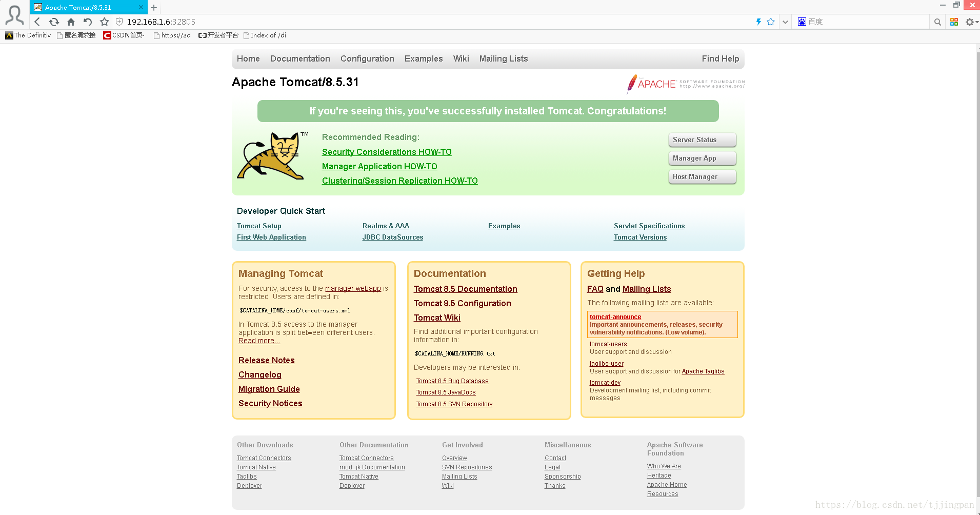Open Manager Application HOW-TO link
This screenshot has width=980, height=515.
[379, 166]
